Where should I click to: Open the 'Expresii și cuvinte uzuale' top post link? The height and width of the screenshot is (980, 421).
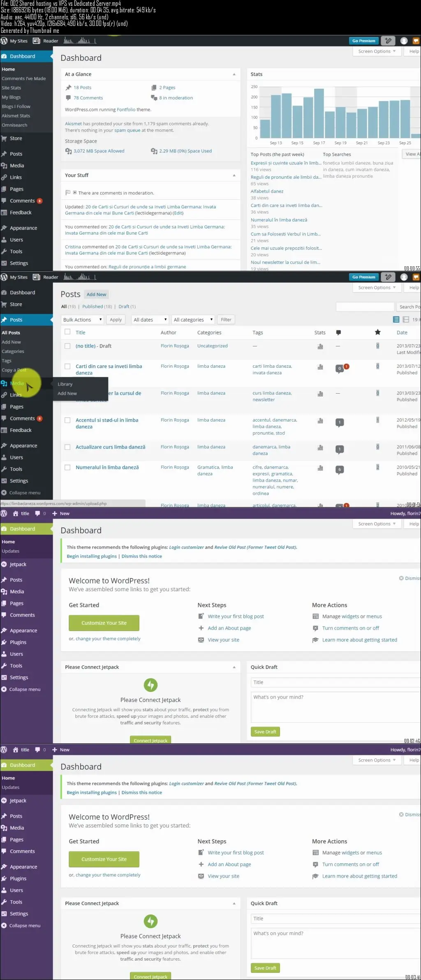tap(286, 163)
